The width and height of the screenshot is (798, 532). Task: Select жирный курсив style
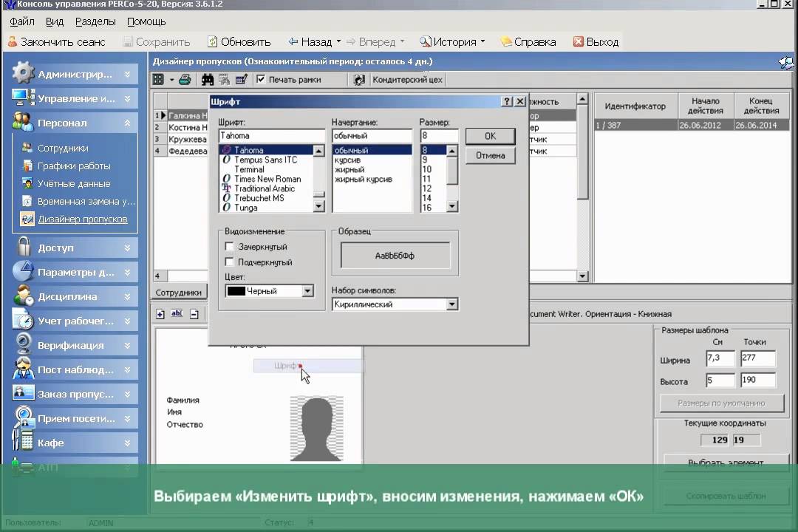(x=363, y=179)
